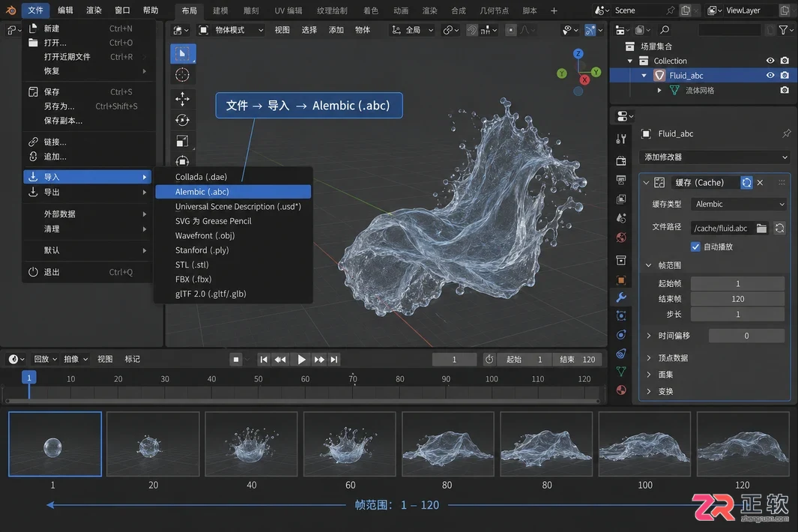
Task: Expand the 流体网格 tree item
Action: (x=659, y=90)
